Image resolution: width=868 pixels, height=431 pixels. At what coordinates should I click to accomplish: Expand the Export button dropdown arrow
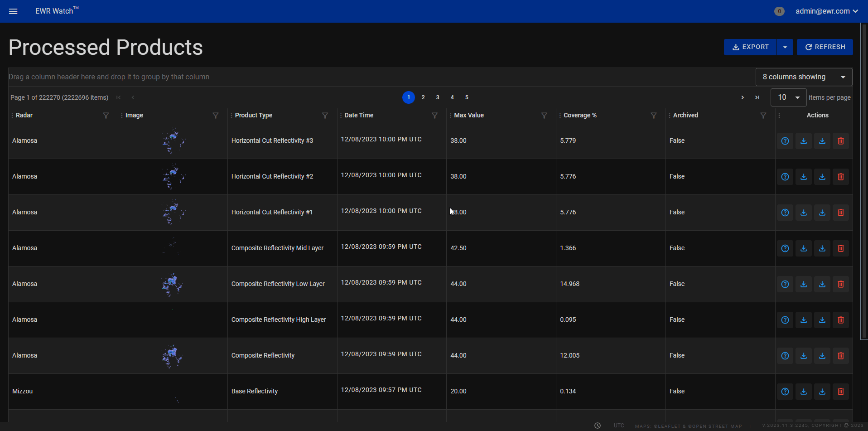(x=785, y=47)
